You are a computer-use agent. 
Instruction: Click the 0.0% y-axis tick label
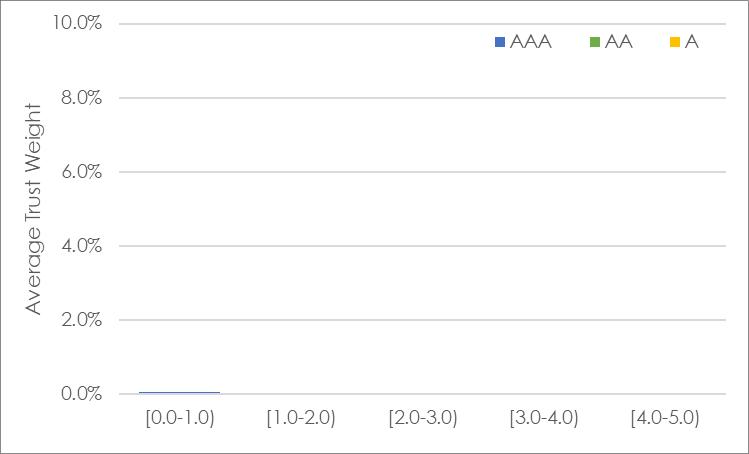81,394
